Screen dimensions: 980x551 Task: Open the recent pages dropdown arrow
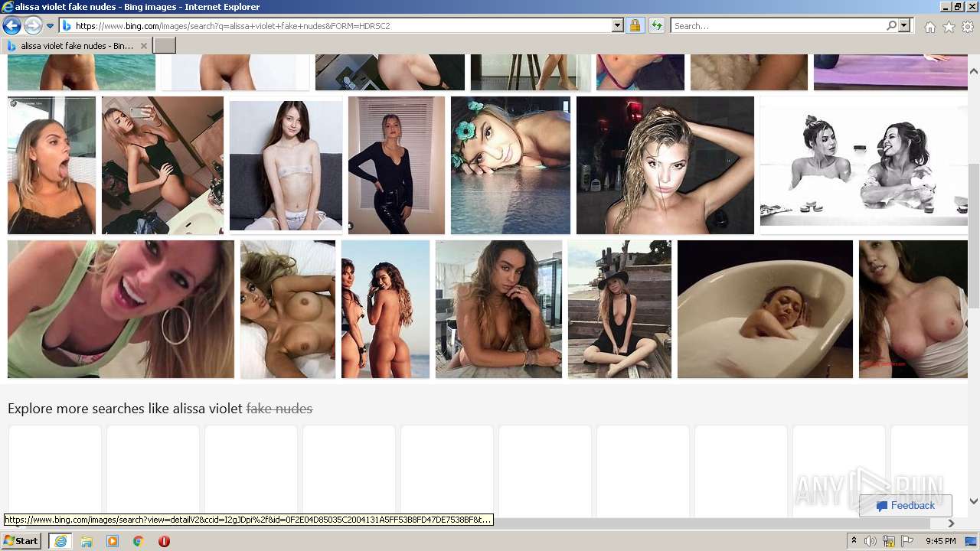(51, 26)
